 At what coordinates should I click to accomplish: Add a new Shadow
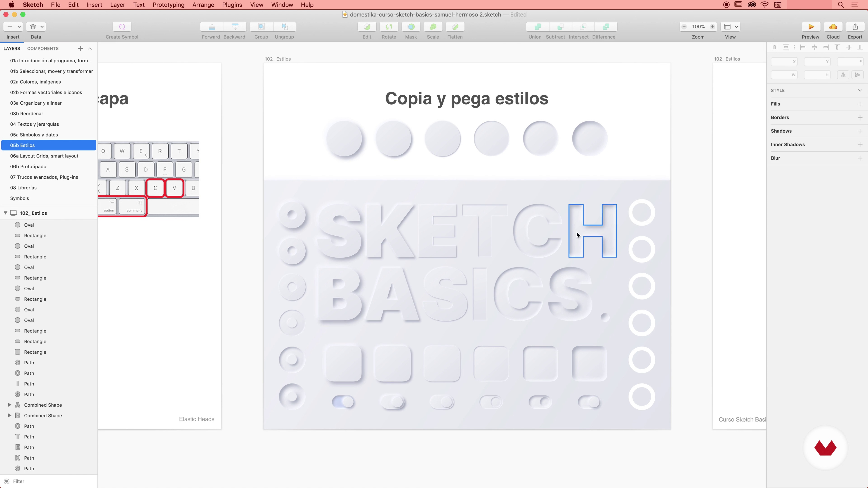pos(860,131)
